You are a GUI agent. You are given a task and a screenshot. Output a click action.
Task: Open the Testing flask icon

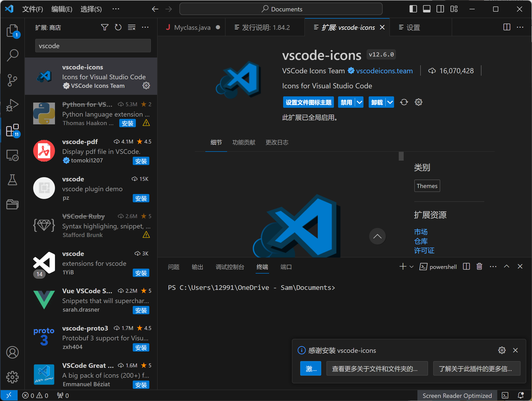tap(12, 180)
